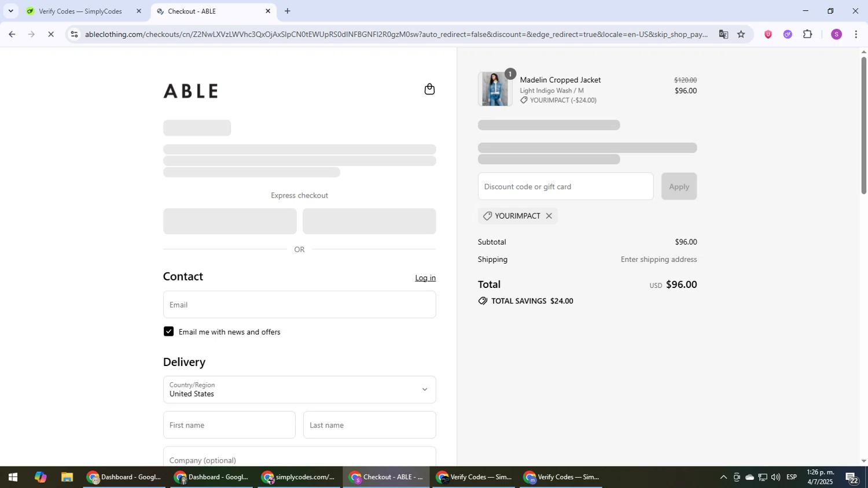Open the OneDrive cloud tray icon
This screenshot has width=868, height=488.
coord(749,478)
